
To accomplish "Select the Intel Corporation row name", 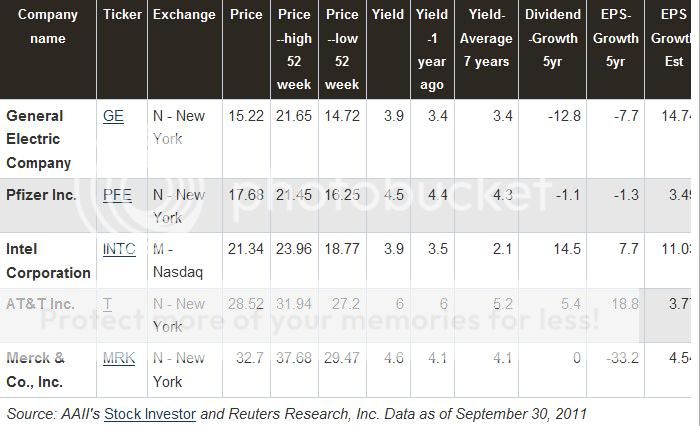I will click(48, 260).
